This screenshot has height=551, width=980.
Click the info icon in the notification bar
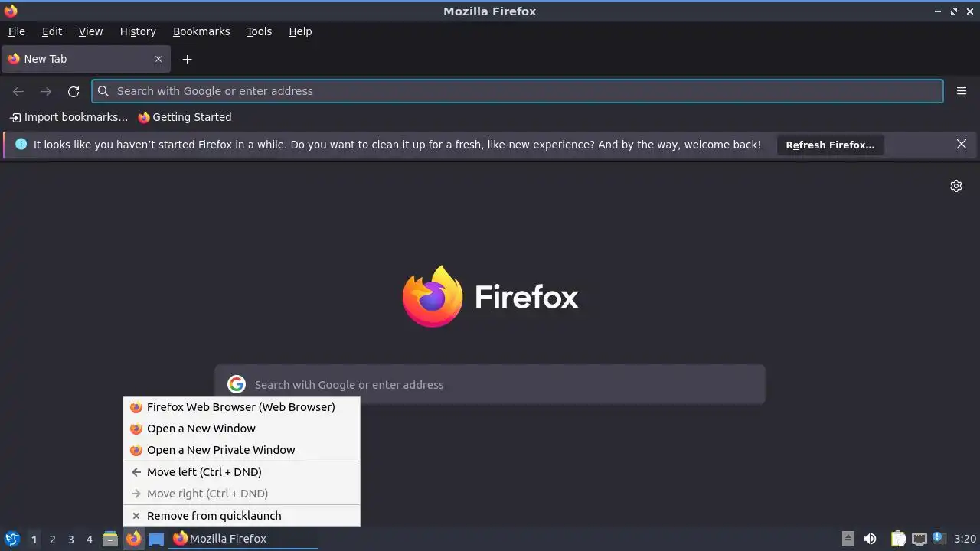pos(21,144)
